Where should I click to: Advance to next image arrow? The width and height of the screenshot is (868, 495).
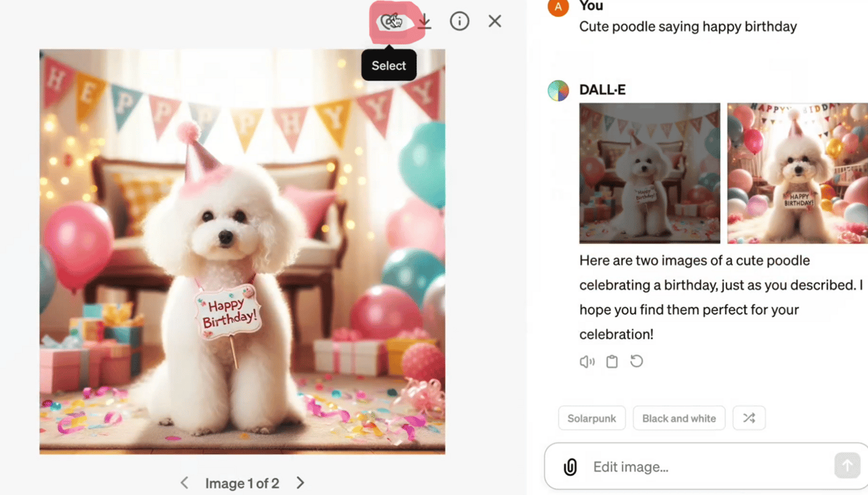tap(300, 483)
